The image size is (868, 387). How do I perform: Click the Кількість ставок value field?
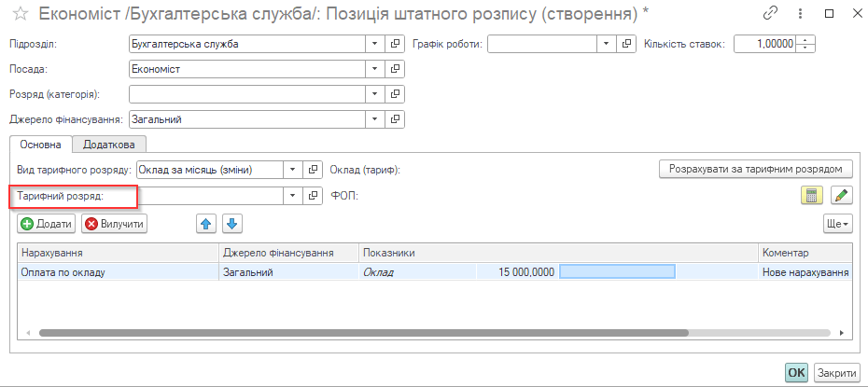click(x=765, y=44)
